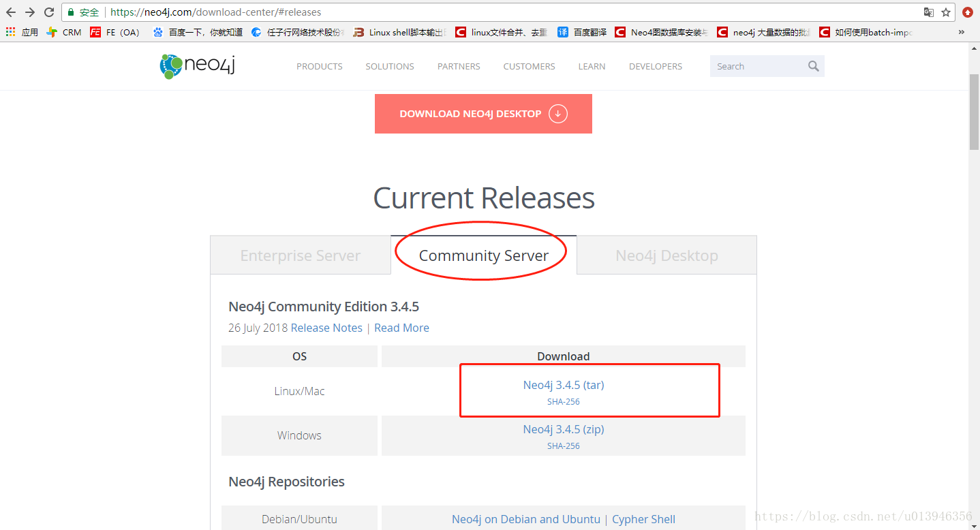Image resolution: width=980 pixels, height=530 pixels.
Task: Show more bookmarks with chevron
Action: pos(962,32)
